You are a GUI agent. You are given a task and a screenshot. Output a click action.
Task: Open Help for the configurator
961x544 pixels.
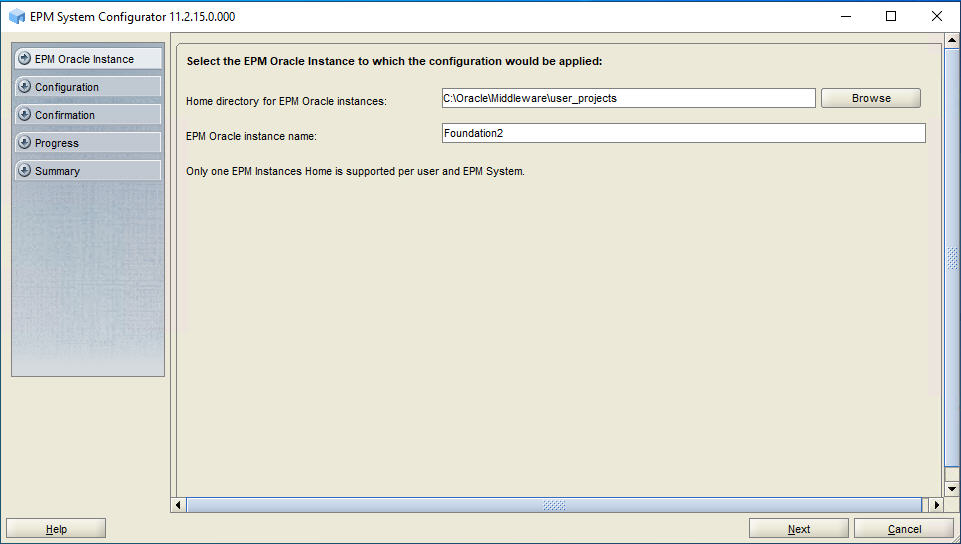click(x=56, y=529)
